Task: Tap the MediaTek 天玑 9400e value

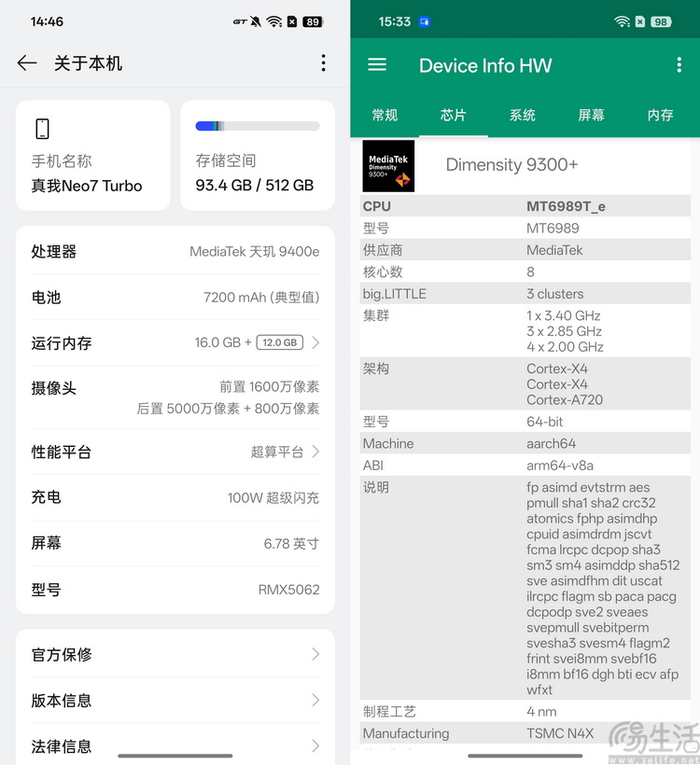Action: (x=254, y=251)
